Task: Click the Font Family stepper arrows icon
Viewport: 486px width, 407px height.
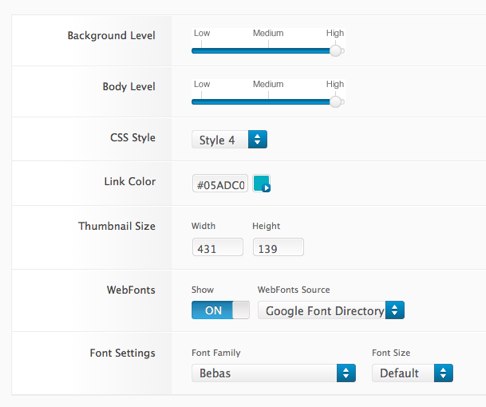Action: pos(346,373)
